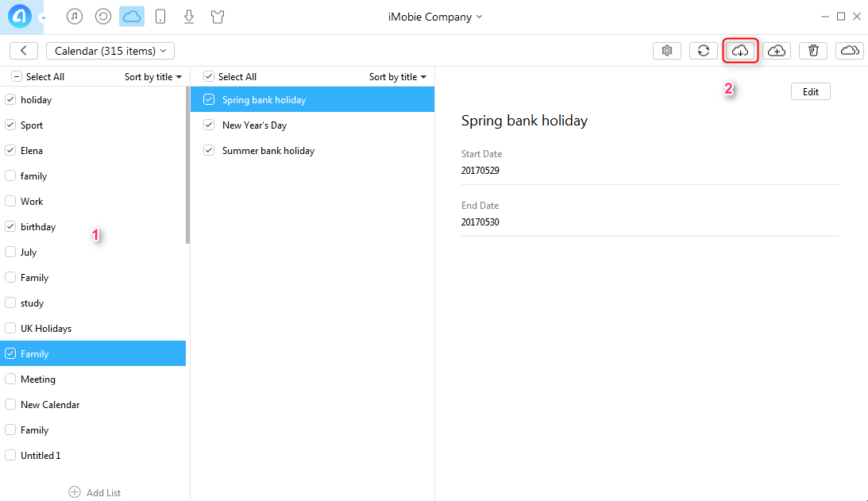Screen dimensions: 868x501
Task: Select the Meeting calendar name
Action: (x=37, y=380)
